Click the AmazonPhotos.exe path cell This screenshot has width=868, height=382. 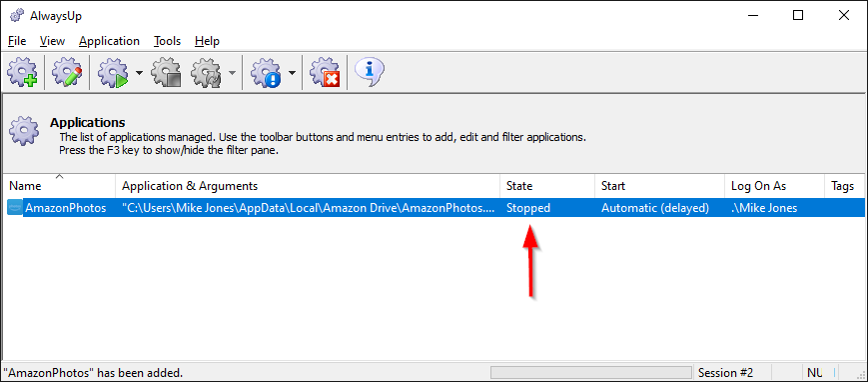tap(308, 208)
